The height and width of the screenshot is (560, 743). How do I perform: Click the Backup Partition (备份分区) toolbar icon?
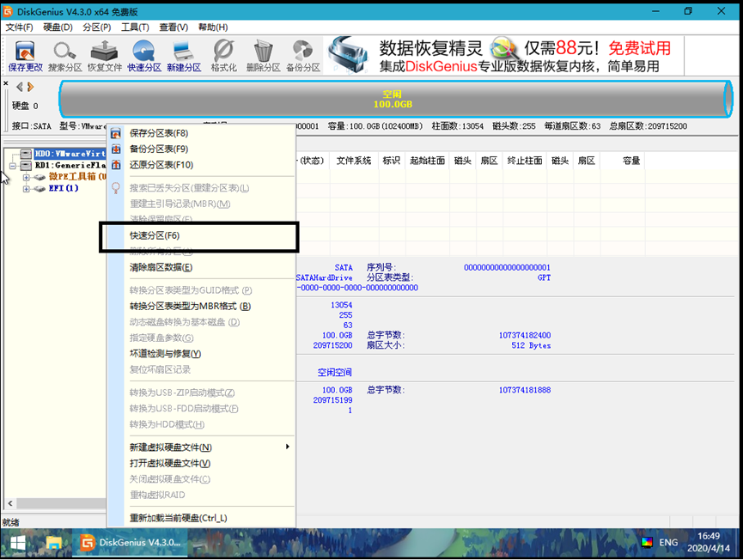coord(303,56)
